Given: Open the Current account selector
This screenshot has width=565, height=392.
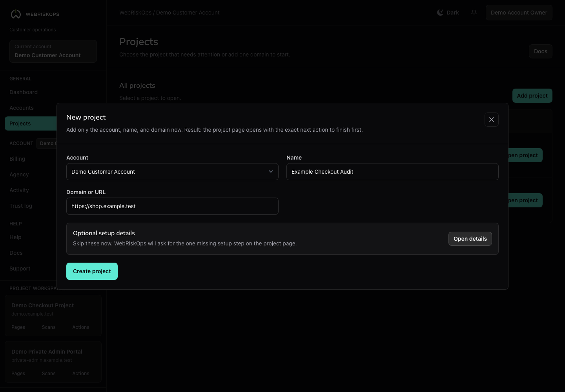Looking at the screenshot, I should tap(53, 51).
